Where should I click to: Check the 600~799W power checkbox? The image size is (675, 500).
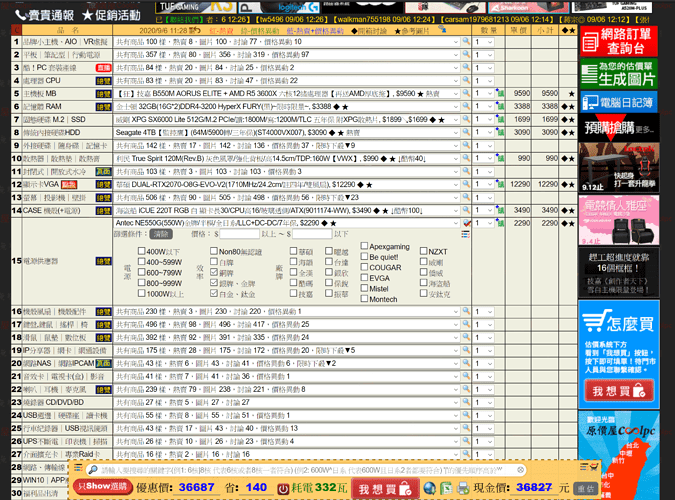click(141, 272)
